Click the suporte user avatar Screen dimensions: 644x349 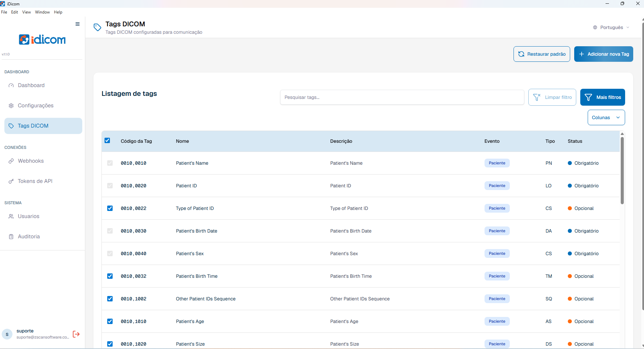[x=7, y=334]
